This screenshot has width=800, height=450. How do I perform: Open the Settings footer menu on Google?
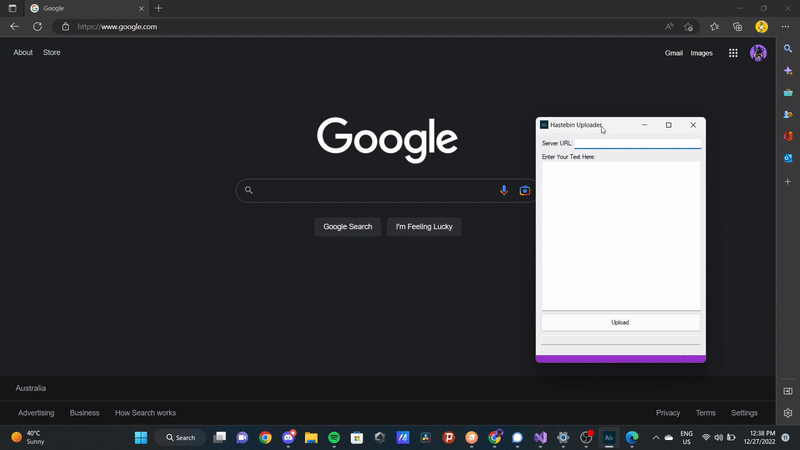(744, 413)
